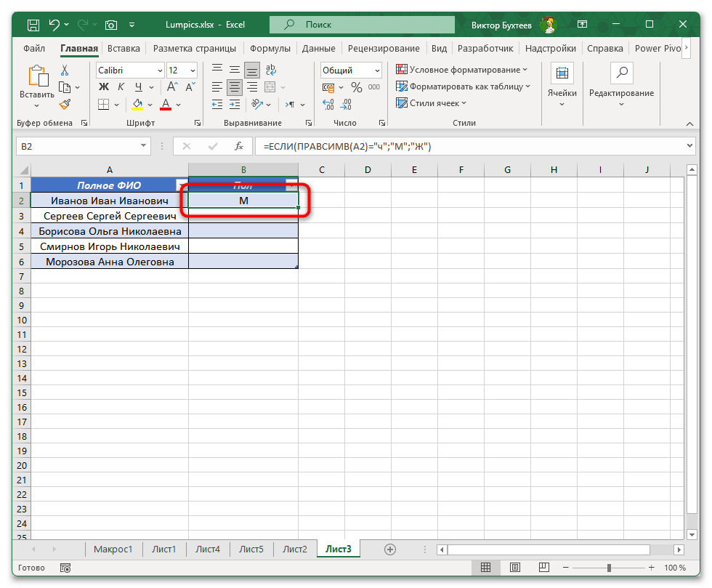The width and height of the screenshot is (712, 588).
Task: Open the Формулы ribbon tab
Action: click(x=270, y=49)
